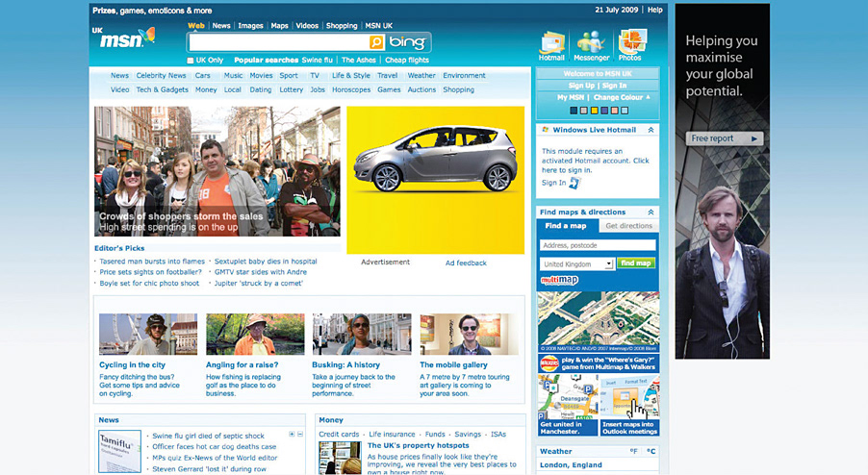The image size is (868, 475).
Task: Click the Walkers logo in game banner
Action: [x=549, y=363]
